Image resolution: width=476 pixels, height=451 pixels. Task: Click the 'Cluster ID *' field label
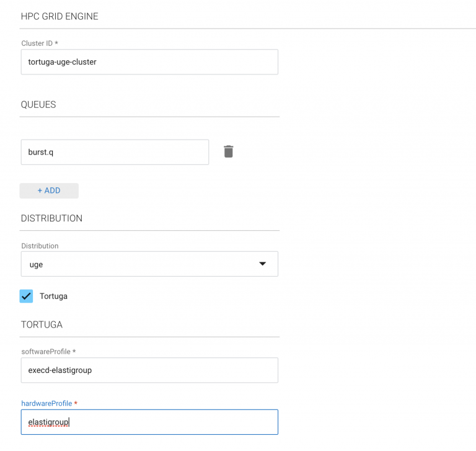(x=40, y=43)
